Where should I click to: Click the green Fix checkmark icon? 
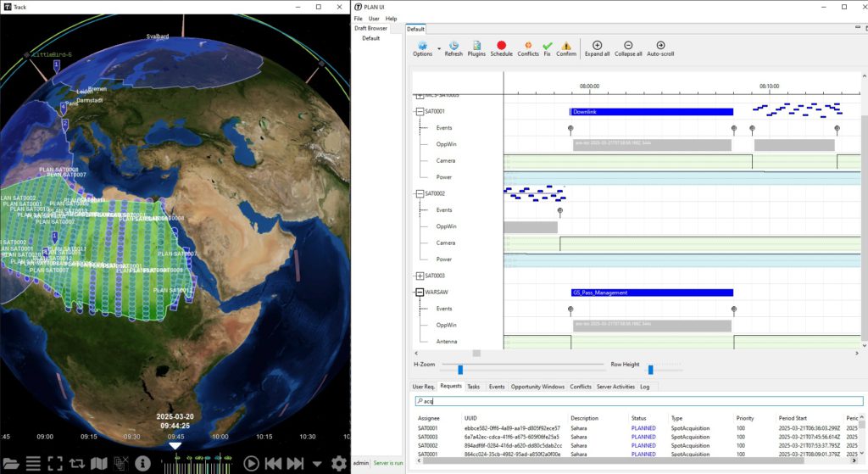[548, 46]
